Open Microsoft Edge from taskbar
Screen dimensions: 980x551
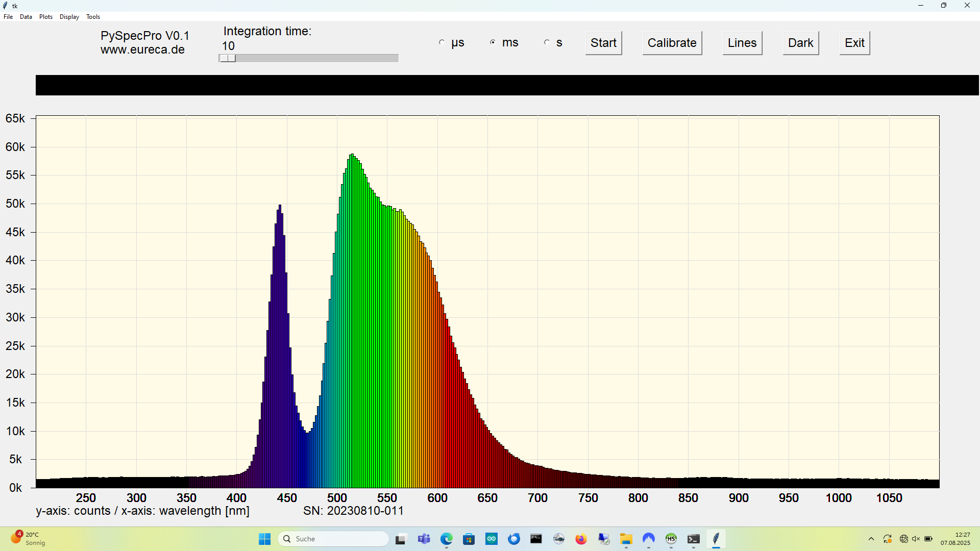click(x=447, y=539)
